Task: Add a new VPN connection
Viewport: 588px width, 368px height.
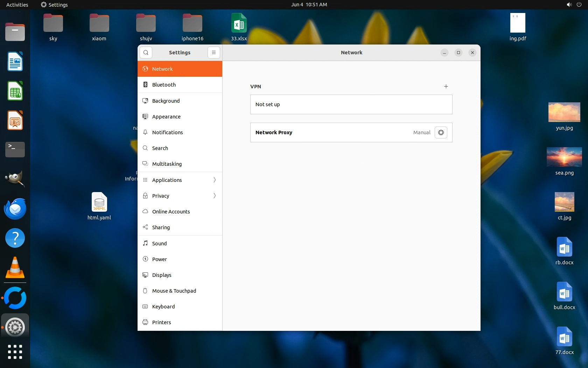Action: (446, 87)
